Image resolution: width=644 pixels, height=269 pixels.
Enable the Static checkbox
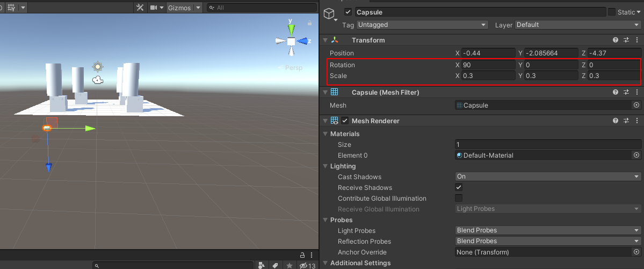(612, 12)
